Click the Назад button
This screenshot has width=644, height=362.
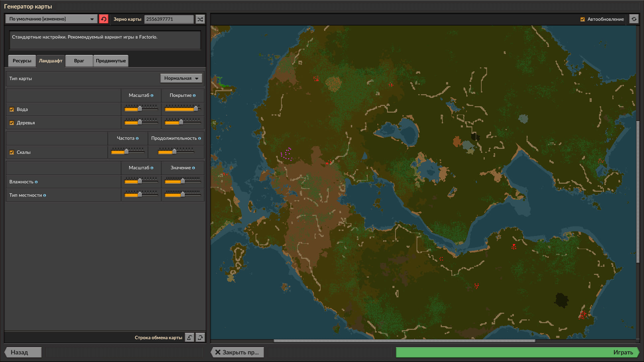point(23,352)
